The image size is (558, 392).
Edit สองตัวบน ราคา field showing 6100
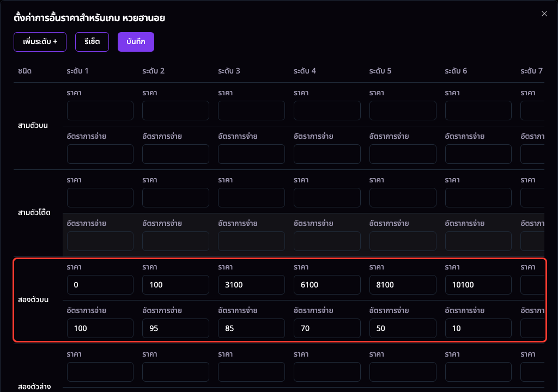327,285
